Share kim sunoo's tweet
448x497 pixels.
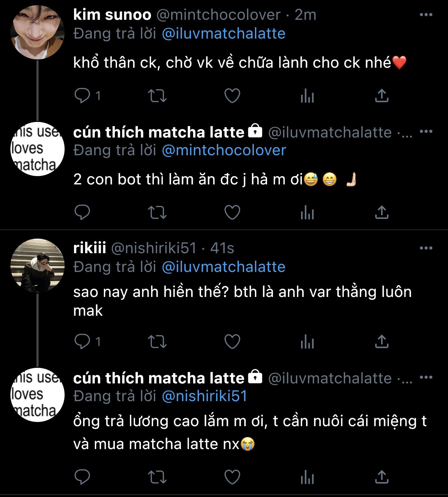(382, 96)
